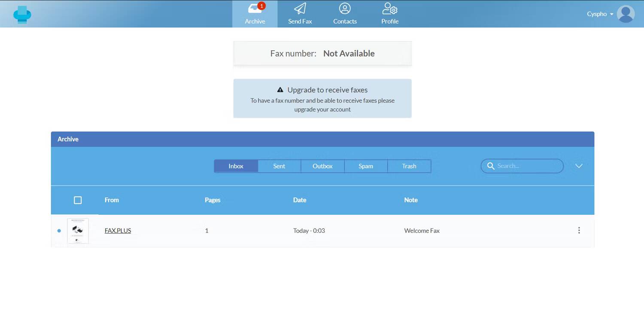Image resolution: width=644 pixels, height=311 pixels.
Task: Click the blue unread indicator dot
Action: 59,231
